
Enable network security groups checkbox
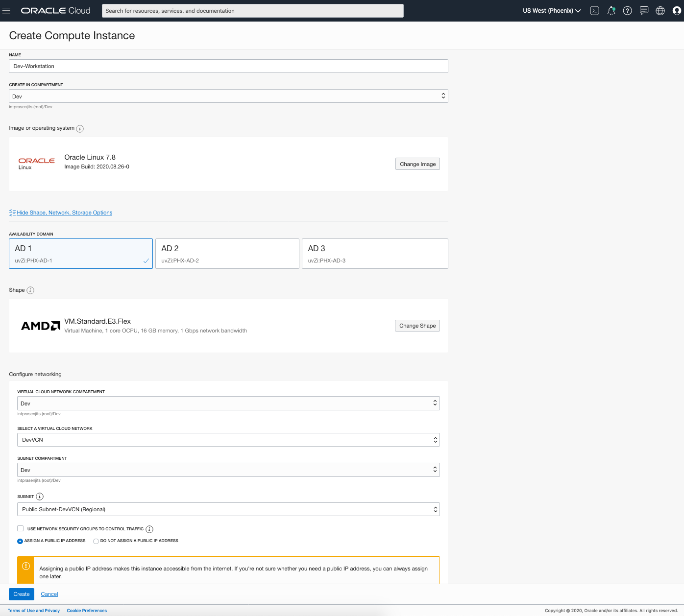tap(21, 528)
